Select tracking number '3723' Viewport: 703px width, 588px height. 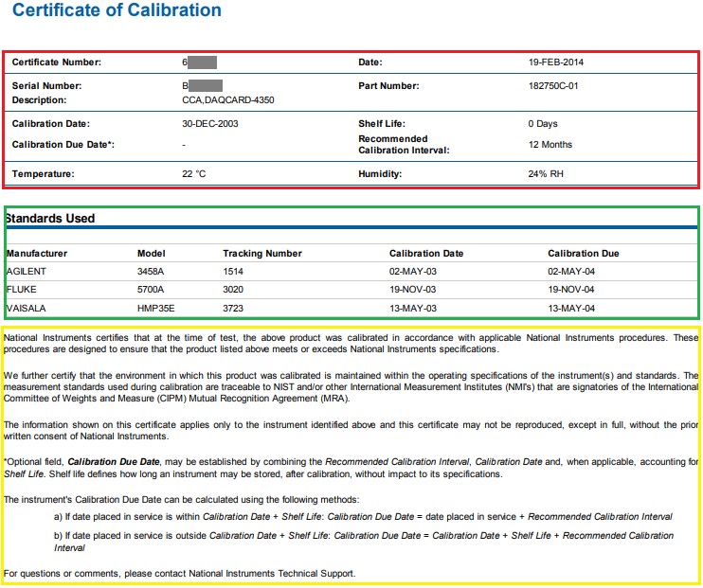pyautogui.click(x=233, y=309)
